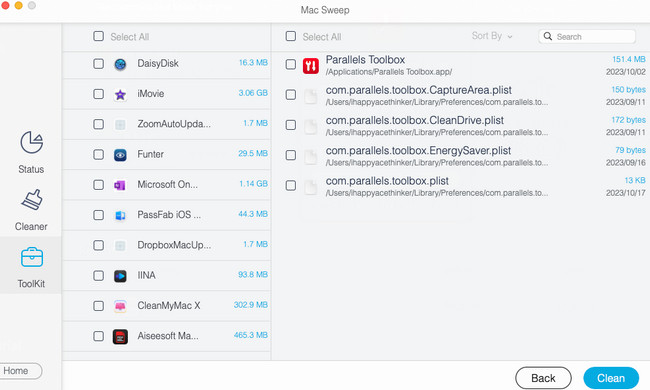This screenshot has width=650, height=390.
Task: Tick the DropboxMacUp... checkbox
Action: coord(99,245)
